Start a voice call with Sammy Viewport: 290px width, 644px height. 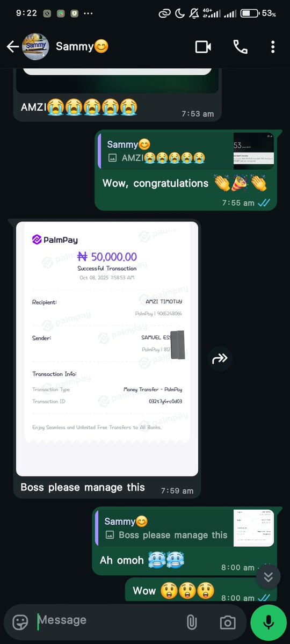(x=240, y=47)
